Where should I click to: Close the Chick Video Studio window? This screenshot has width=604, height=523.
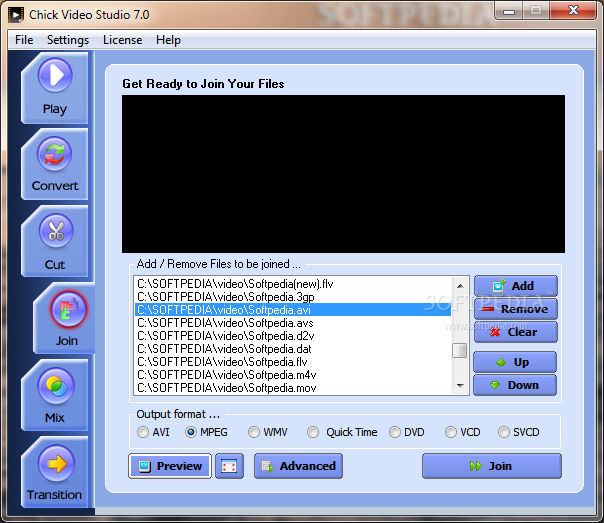574,11
